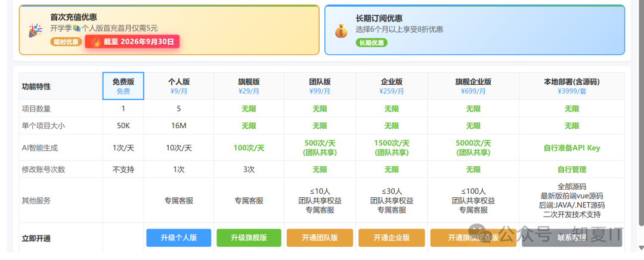Screen dimensions: 644x260
Task: Click the 自行准备API Key cell
Action: (572, 148)
